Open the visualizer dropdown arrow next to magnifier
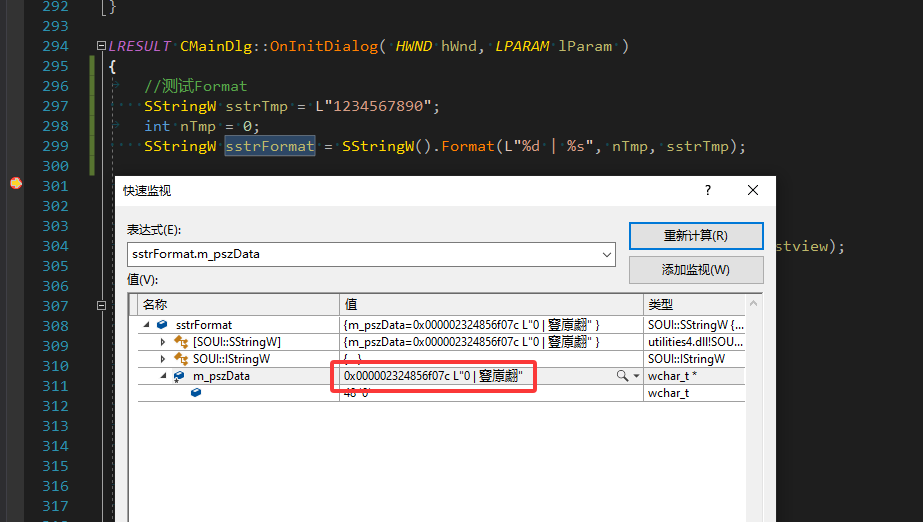Viewport: 923px width, 522px height. point(636,376)
